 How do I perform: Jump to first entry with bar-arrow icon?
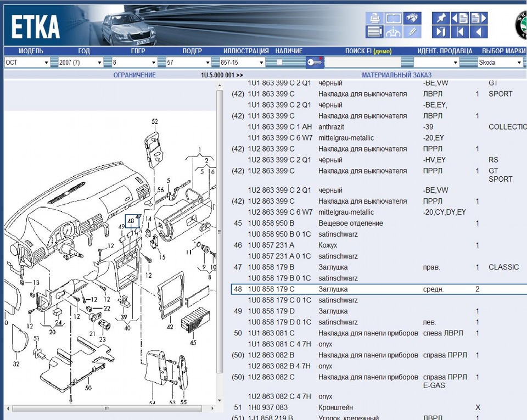click(x=459, y=32)
